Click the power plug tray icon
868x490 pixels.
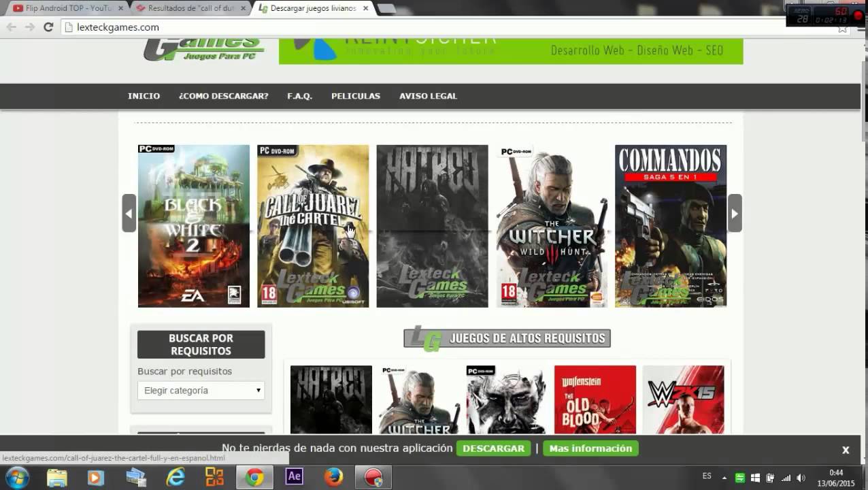770,478
